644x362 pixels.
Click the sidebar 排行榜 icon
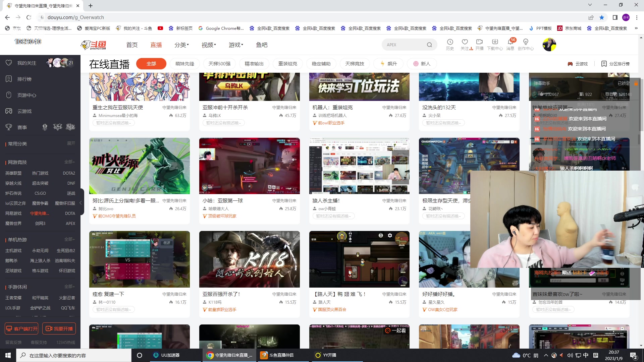click(x=9, y=79)
